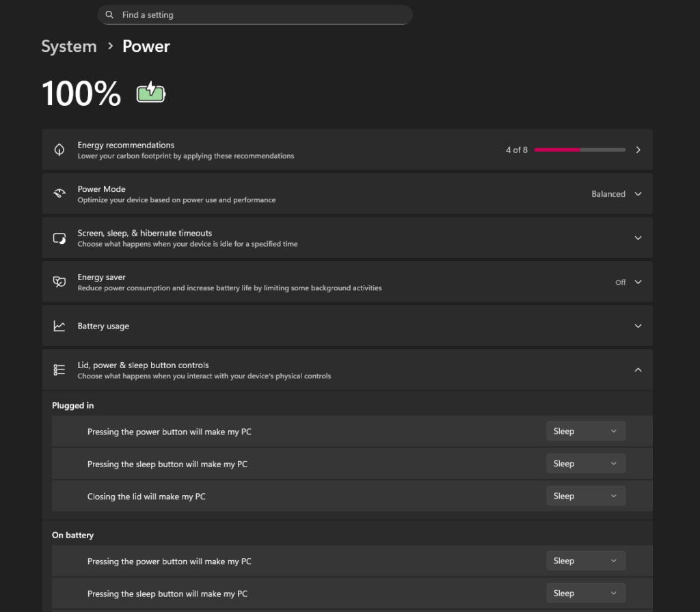
Task: Expand Screen, sleep & hibernate timeouts section
Action: 638,238
